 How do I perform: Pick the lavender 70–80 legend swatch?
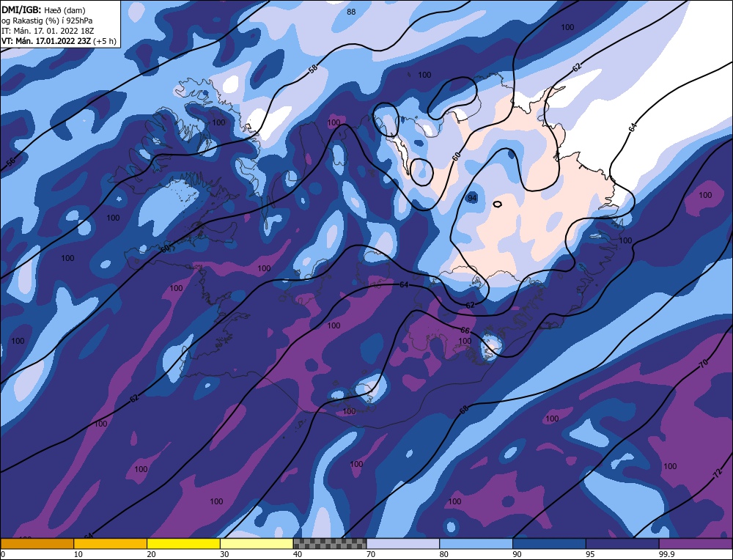pyautogui.click(x=403, y=543)
